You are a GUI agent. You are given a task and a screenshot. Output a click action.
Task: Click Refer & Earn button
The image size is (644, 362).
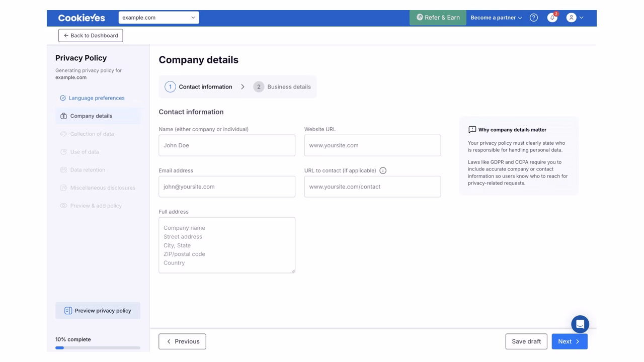tap(438, 18)
